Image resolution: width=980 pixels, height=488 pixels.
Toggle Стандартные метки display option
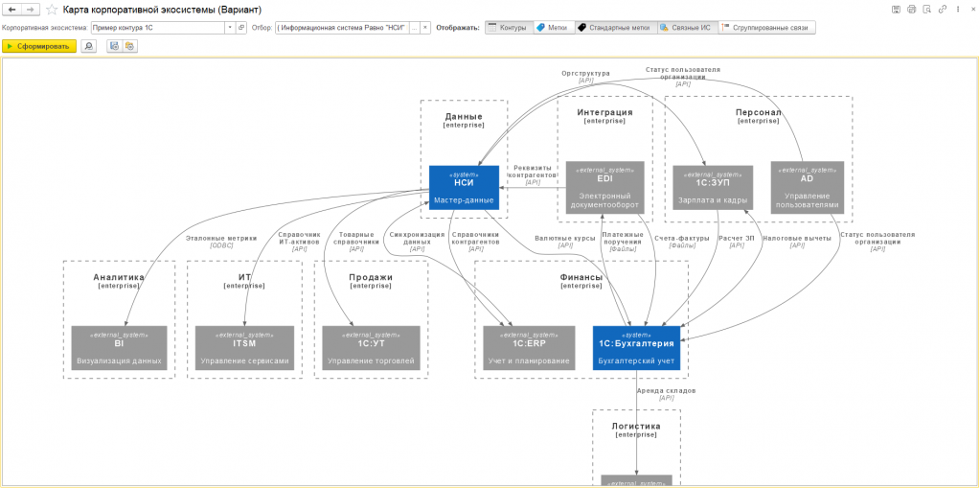point(616,28)
